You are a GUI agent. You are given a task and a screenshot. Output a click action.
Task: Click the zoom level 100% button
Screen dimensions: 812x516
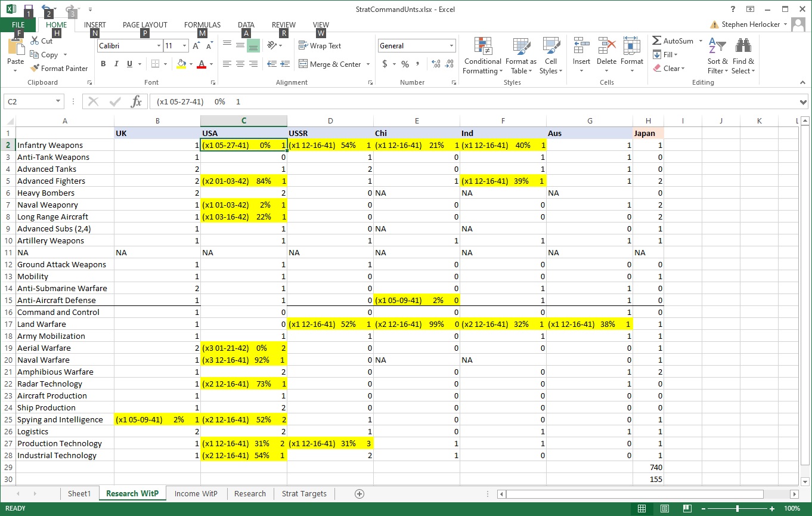[x=792, y=509]
